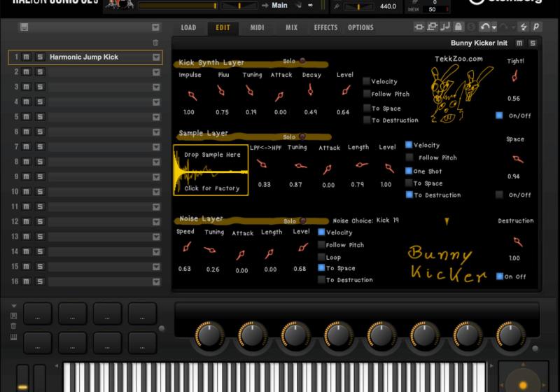Viewport: 560px width, 392px height.
Task: Open multi preset dropdown above slot list
Action: pyautogui.click(x=155, y=27)
